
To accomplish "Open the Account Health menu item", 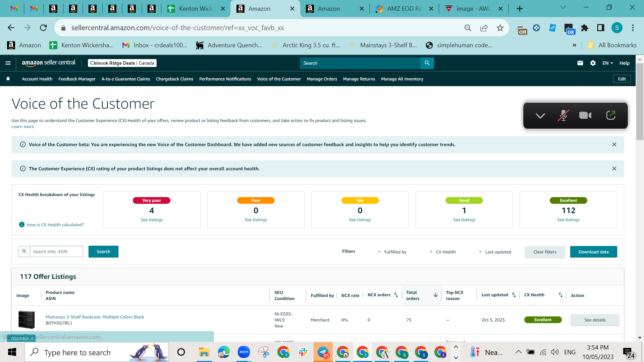I will click(37, 79).
